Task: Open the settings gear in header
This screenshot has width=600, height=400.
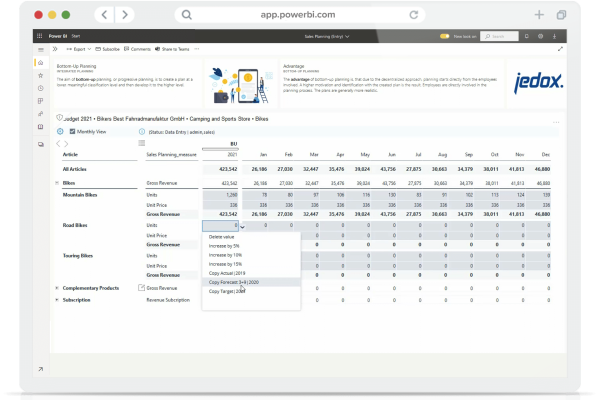Action: [x=540, y=36]
